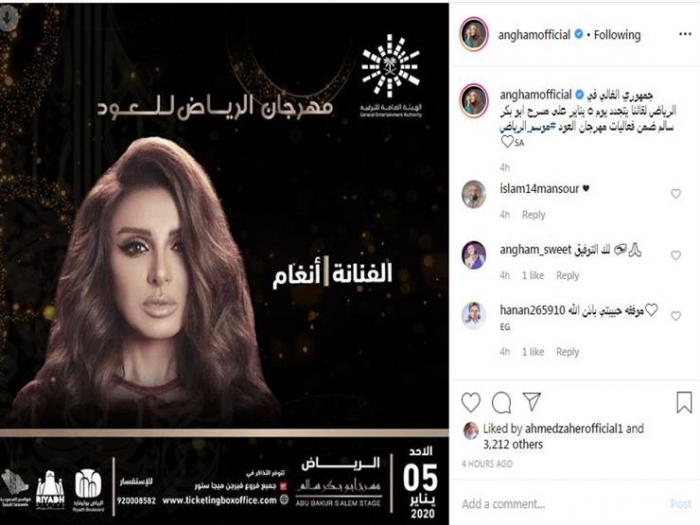Like the post with the heart icon
The height and width of the screenshot is (525, 700).
click(471, 402)
